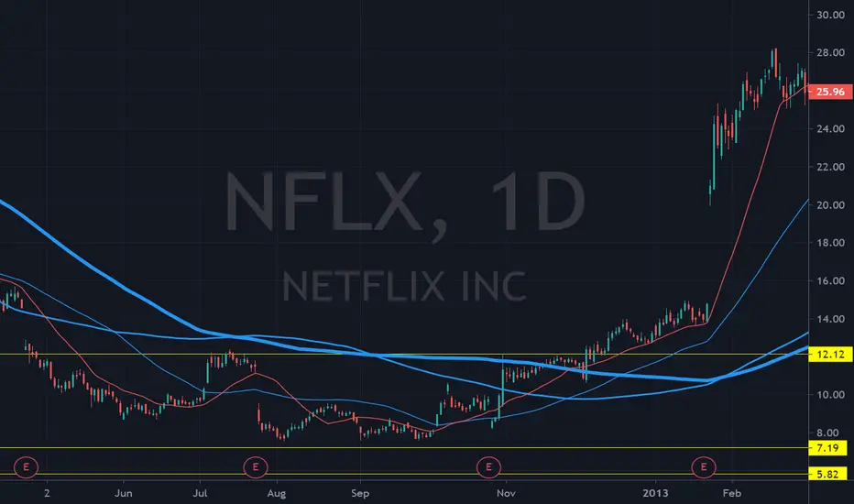The width and height of the screenshot is (854, 504).
Task: Click the 10.00 price axis label
Action: pyautogui.click(x=830, y=395)
